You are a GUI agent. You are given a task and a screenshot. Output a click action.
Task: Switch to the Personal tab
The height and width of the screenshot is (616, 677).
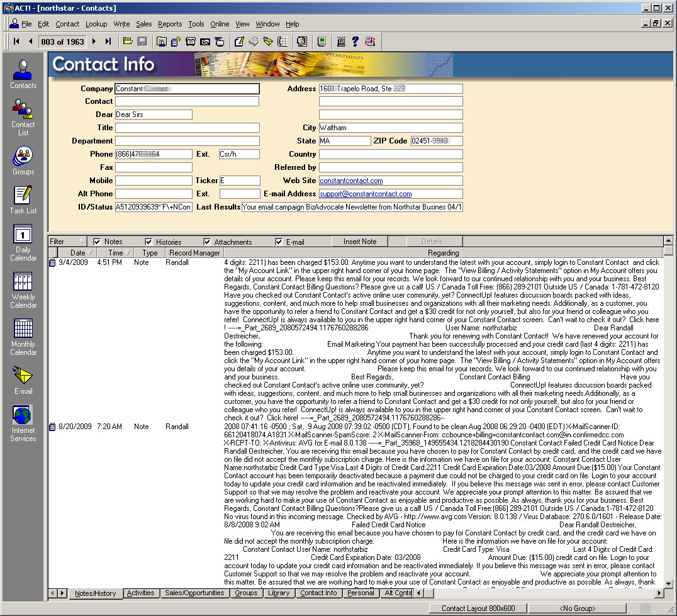pyautogui.click(x=361, y=593)
